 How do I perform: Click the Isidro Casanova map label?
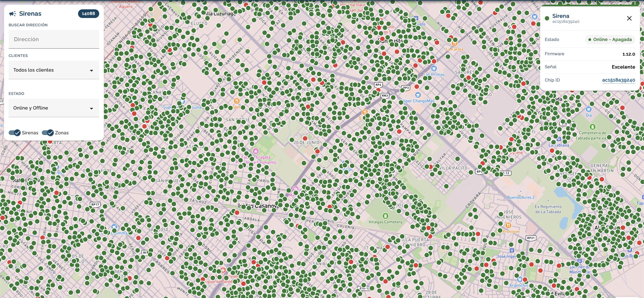pyautogui.click(x=259, y=206)
